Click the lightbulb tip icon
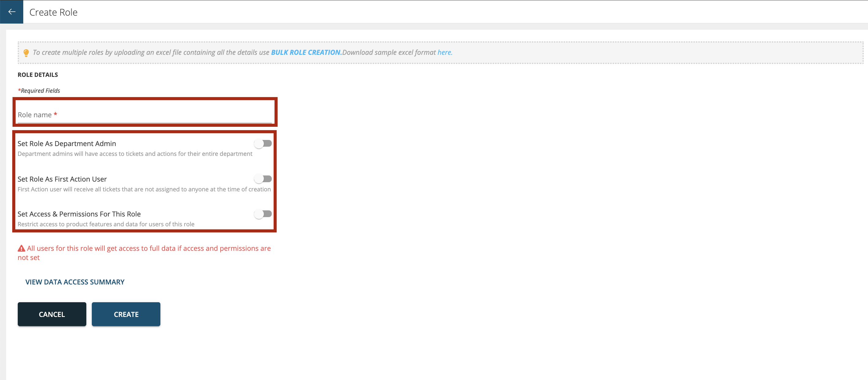868x380 pixels. [26, 53]
